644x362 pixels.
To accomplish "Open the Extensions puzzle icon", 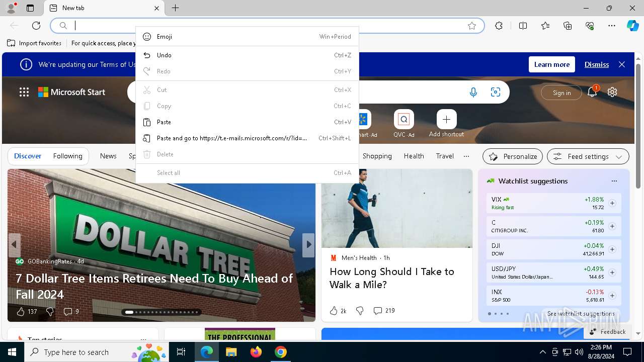I will point(499,26).
